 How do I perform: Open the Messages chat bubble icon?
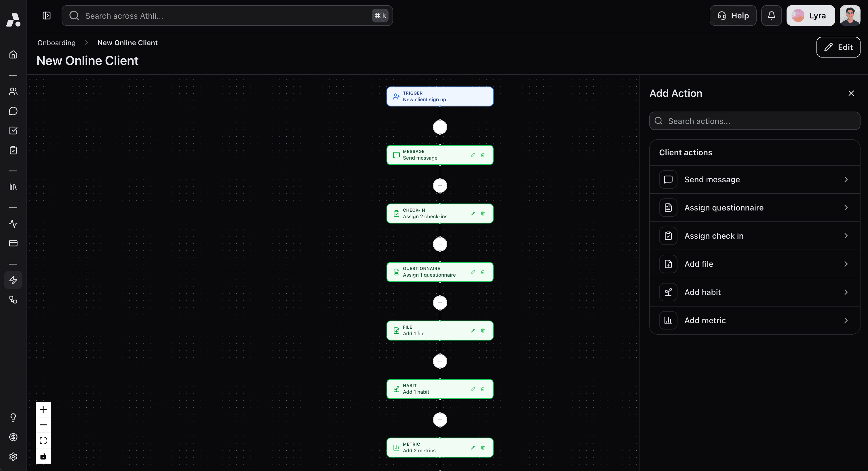pyautogui.click(x=13, y=111)
